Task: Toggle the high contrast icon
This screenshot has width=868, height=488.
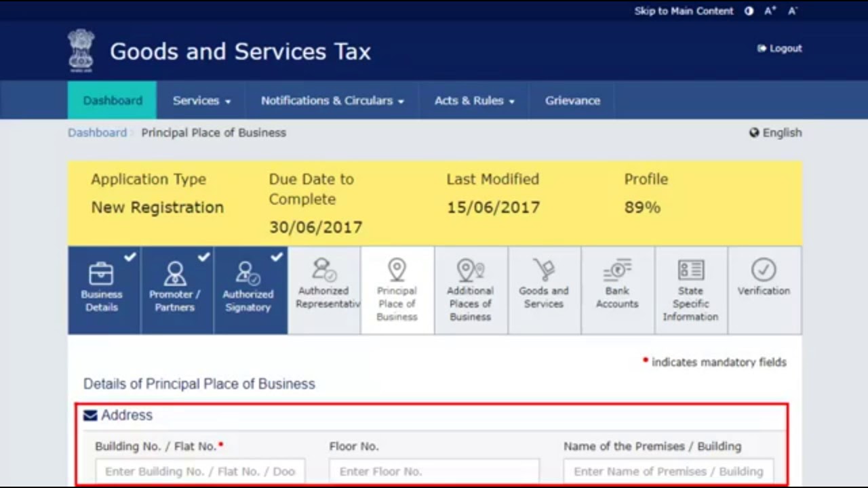Action: (x=749, y=11)
